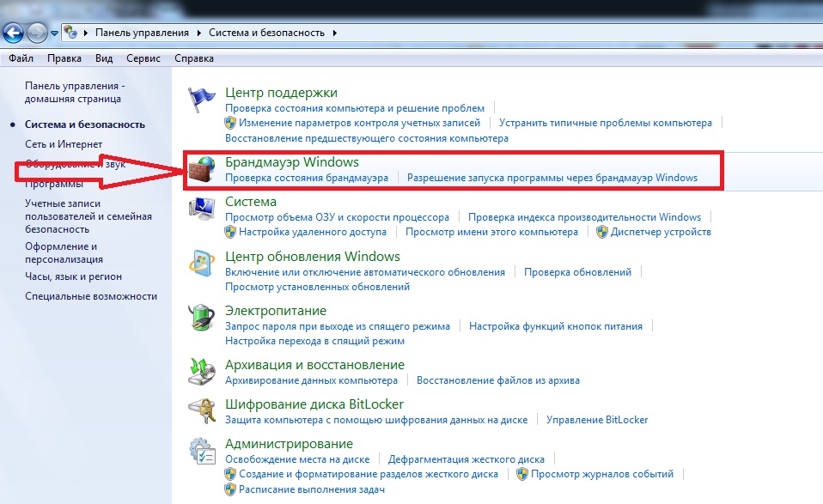Open the Правка menu
The height and width of the screenshot is (504, 823).
64,58
